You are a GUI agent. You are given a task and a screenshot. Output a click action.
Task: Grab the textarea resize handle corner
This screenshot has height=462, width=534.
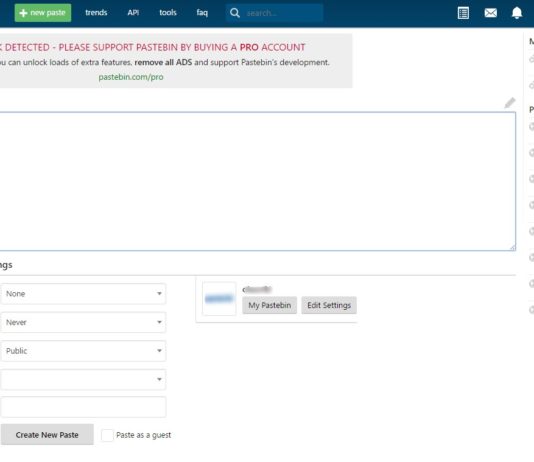pos(513,248)
